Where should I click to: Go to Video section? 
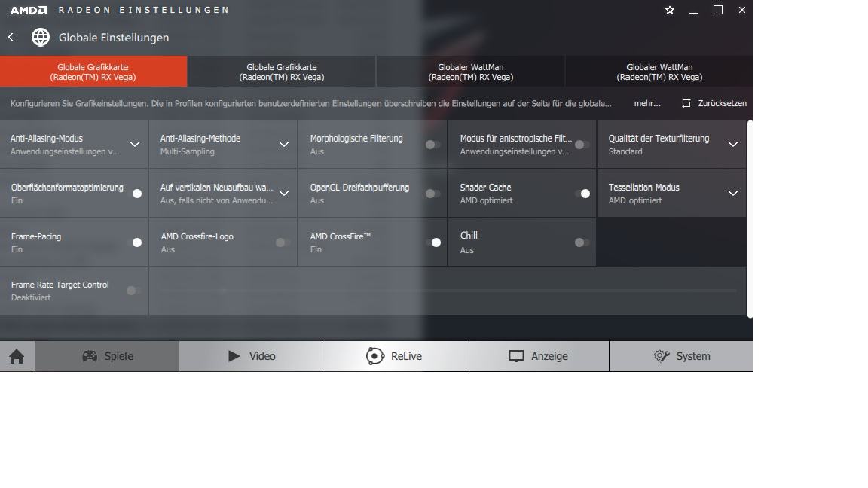tap(251, 356)
